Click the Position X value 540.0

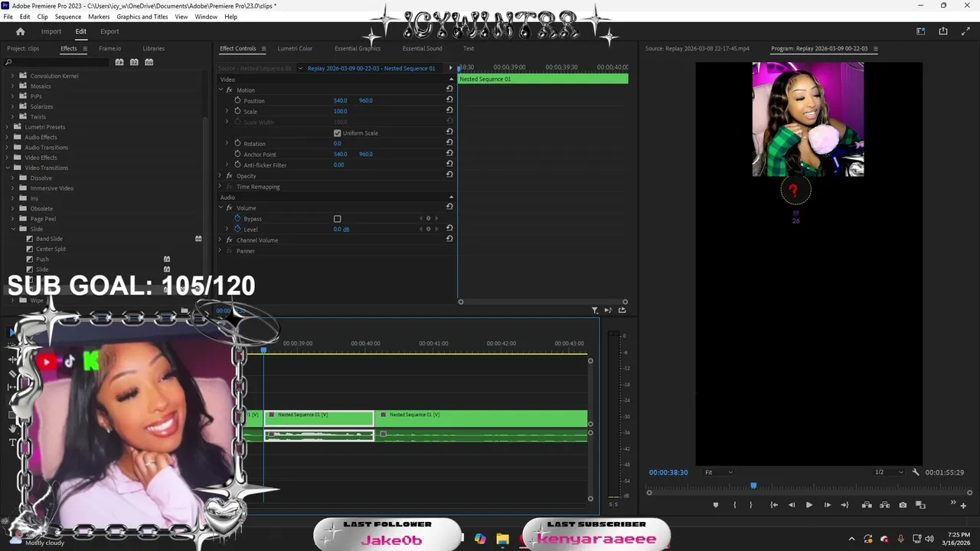341,100
